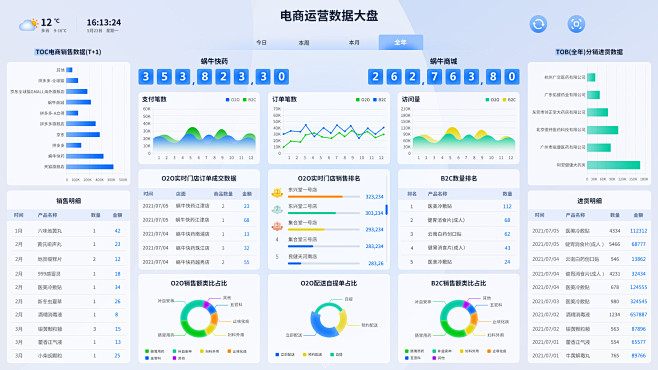Image resolution: width=658 pixels, height=370 pixels.
Task: Toggle blue legend item under O2O配送自提单占比
Action: tap(285, 354)
